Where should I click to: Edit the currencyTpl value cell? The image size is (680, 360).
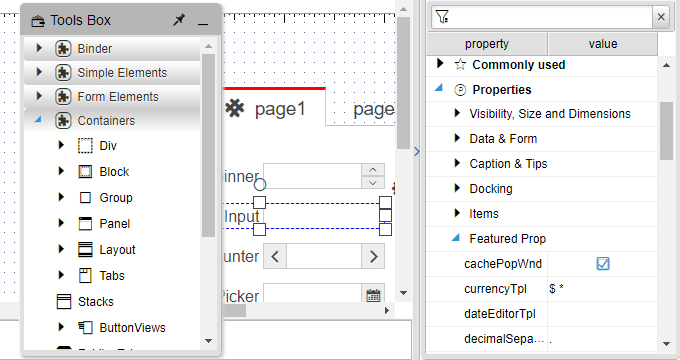602,288
